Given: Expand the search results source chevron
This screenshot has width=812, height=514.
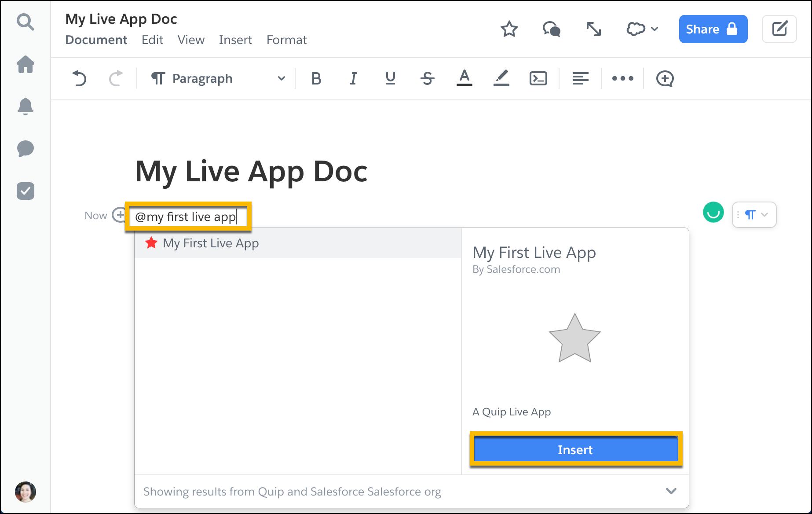Looking at the screenshot, I should 671,491.
